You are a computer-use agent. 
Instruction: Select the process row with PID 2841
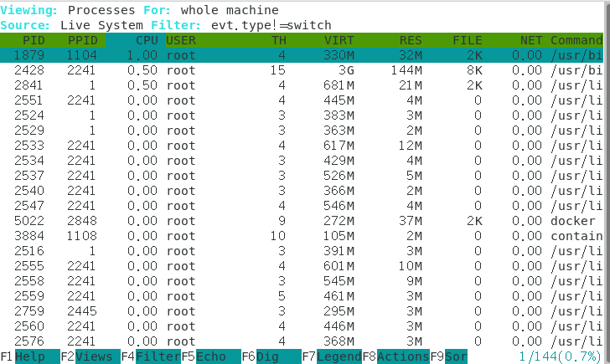302,85
